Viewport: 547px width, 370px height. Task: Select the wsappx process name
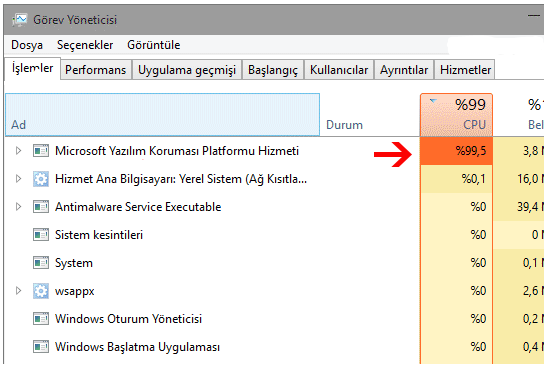pyautogui.click(x=75, y=291)
